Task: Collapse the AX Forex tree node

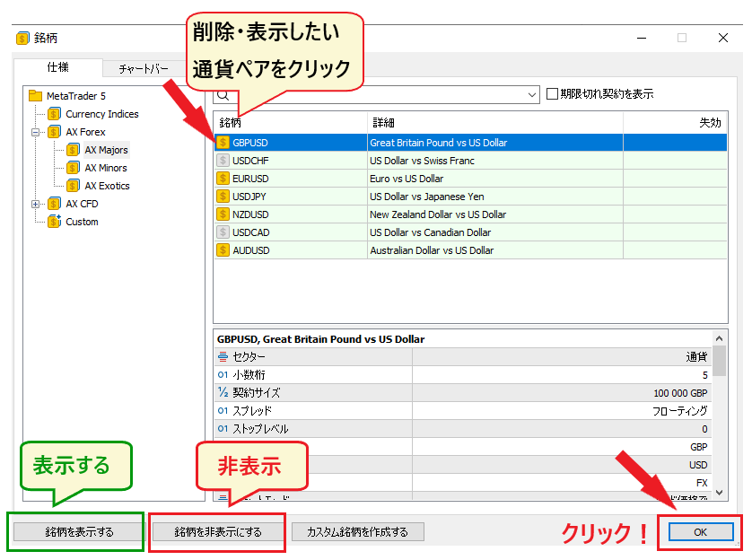Action: tap(36, 132)
